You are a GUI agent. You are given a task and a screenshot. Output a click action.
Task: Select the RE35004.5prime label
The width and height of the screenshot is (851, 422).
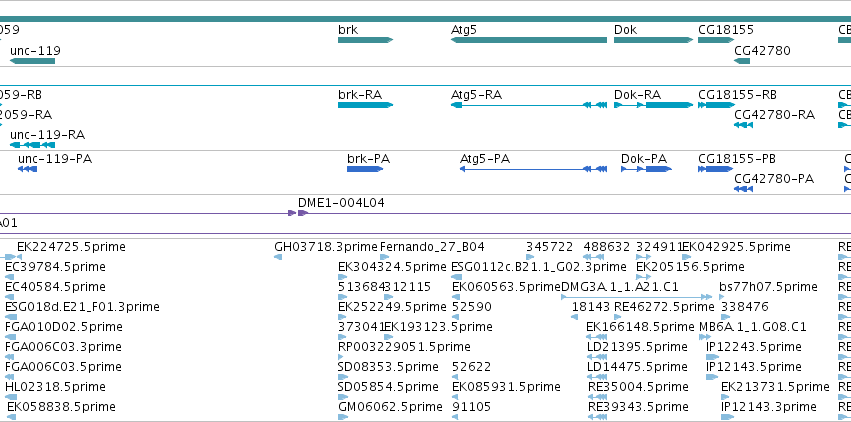pos(638,387)
